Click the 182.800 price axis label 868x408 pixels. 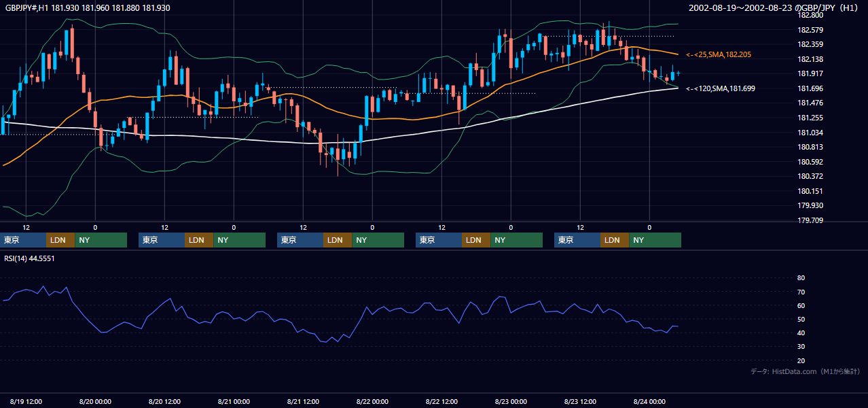tap(810, 15)
